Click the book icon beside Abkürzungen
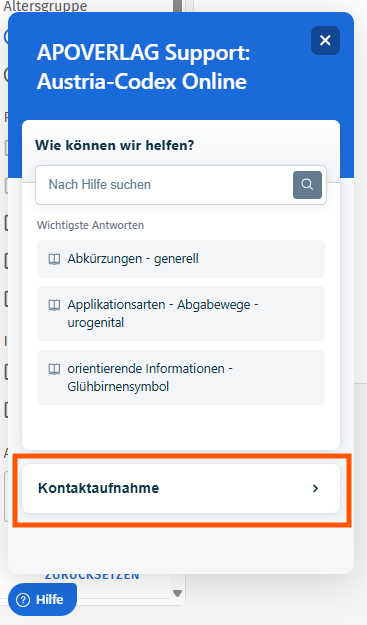Image resolution: width=367 pixels, height=625 pixels. pyautogui.click(x=54, y=259)
